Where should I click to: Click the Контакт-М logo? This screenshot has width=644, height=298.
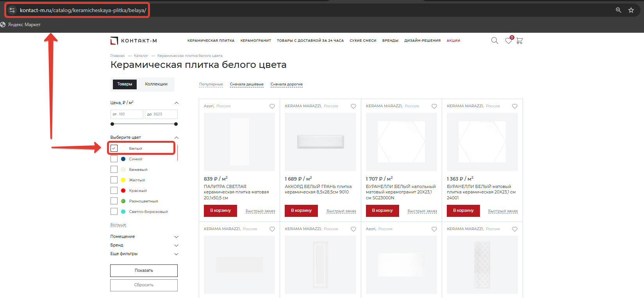coord(134,41)
